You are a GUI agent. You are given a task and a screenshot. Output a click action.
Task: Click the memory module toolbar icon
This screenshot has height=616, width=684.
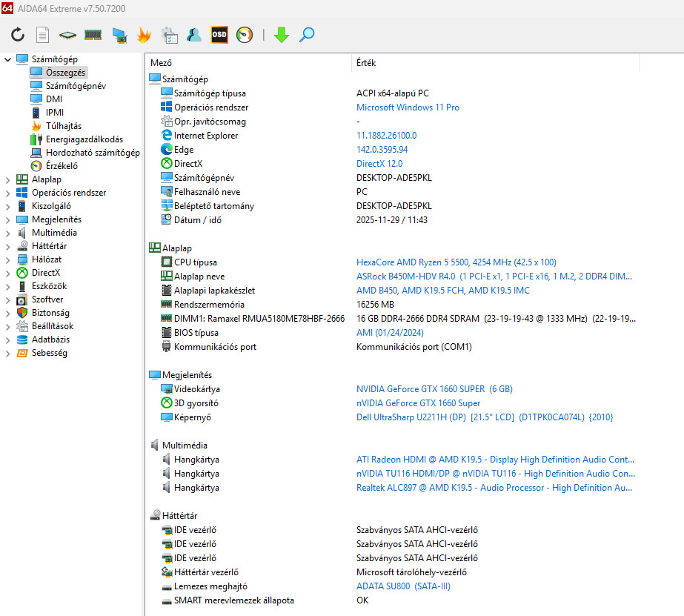coord(93,34)
